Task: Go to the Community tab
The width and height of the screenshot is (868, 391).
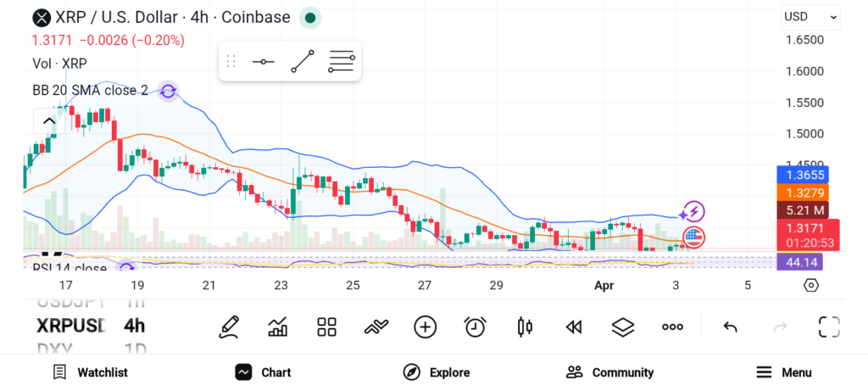Action: [x=610, y=372]
